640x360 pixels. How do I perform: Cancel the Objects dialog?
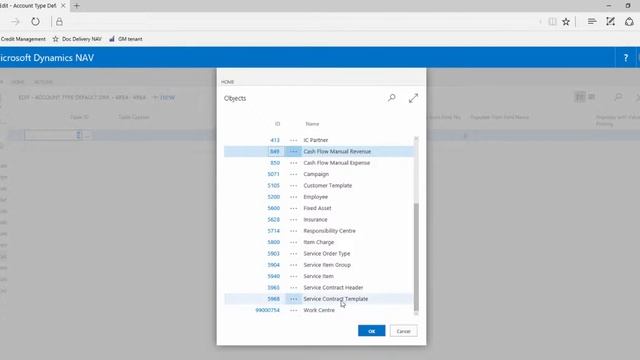pyautogui.click(x=403, y=331)
